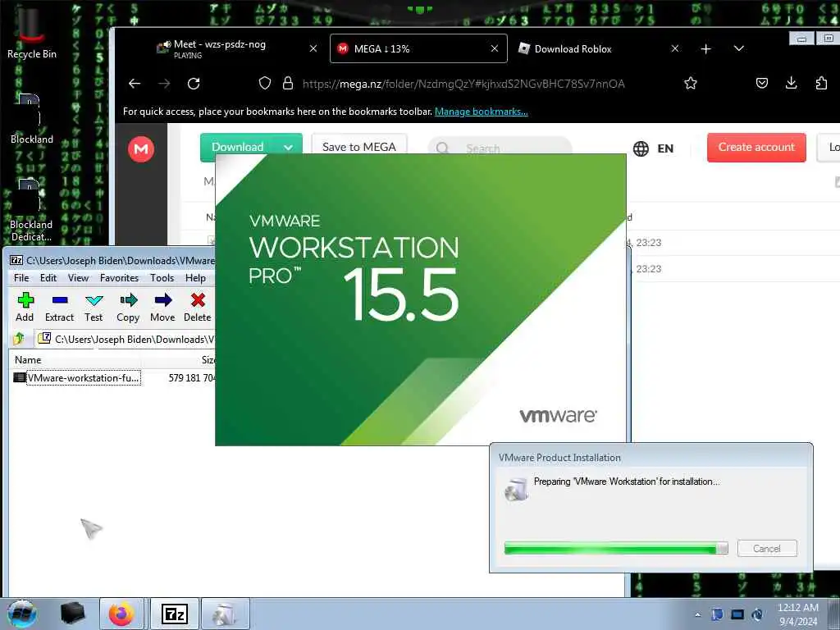This screenshot has height=630, width=840.
Task: Open the Recycle Bin desktop icon
Action: point(32,33)
